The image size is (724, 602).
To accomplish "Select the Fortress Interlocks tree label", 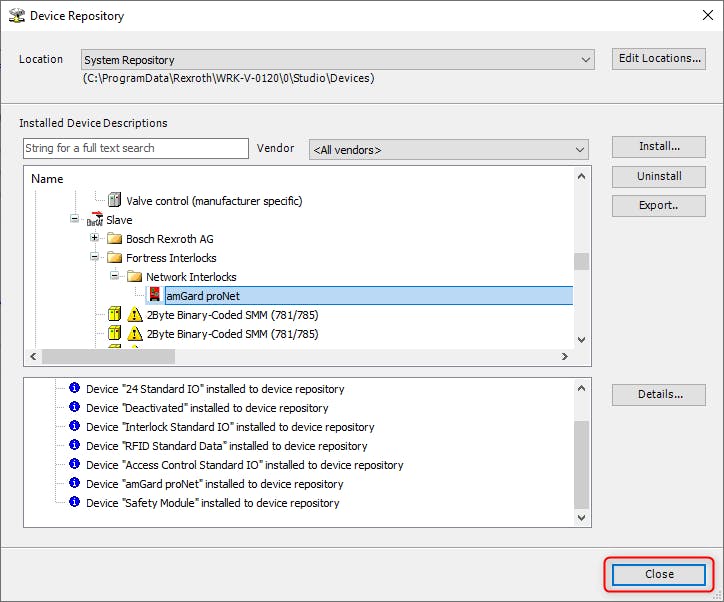I will click(x=171, y=258).
